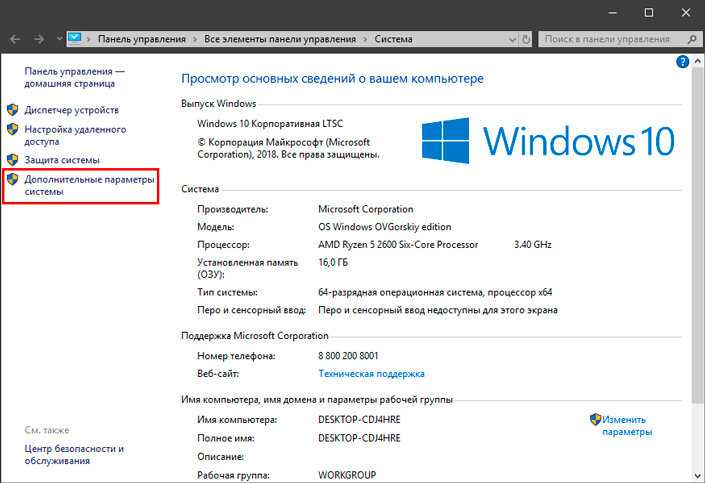Click shield icon beside 'Настройка удаленного доступа'

[13, 130]
